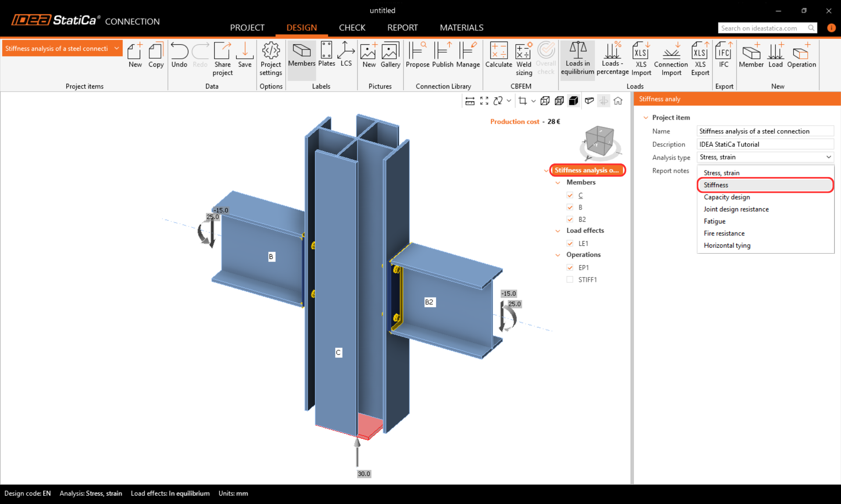
Task: Click the zoom-to-fit icon in viewport toolbar
Action: 484,101
